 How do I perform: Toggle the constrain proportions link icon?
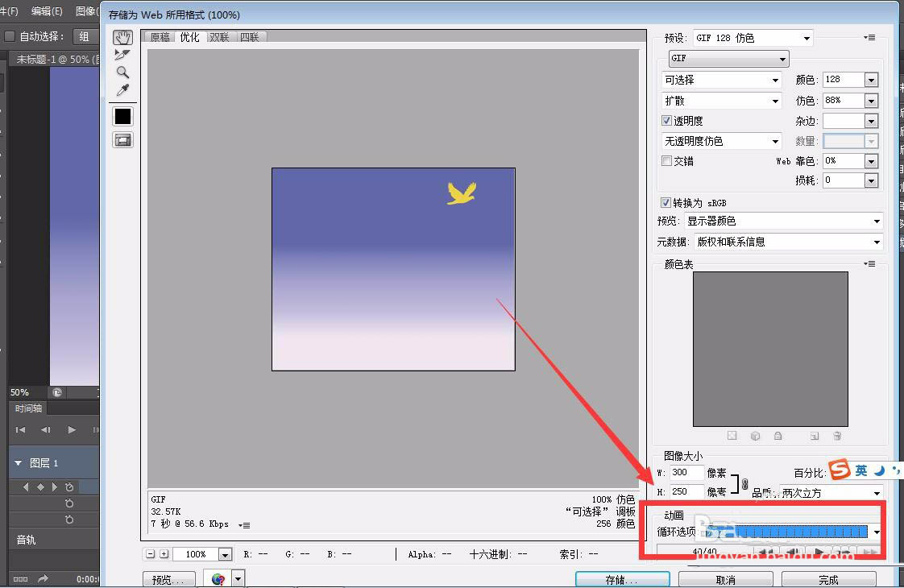745,484
